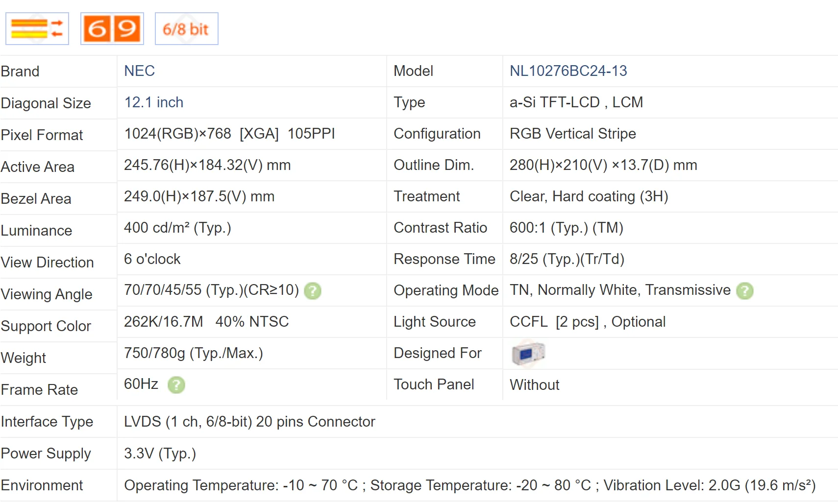Screen dimensions: 838x504
Task: Click the Designed For device thumbnail
Action: 528,353
